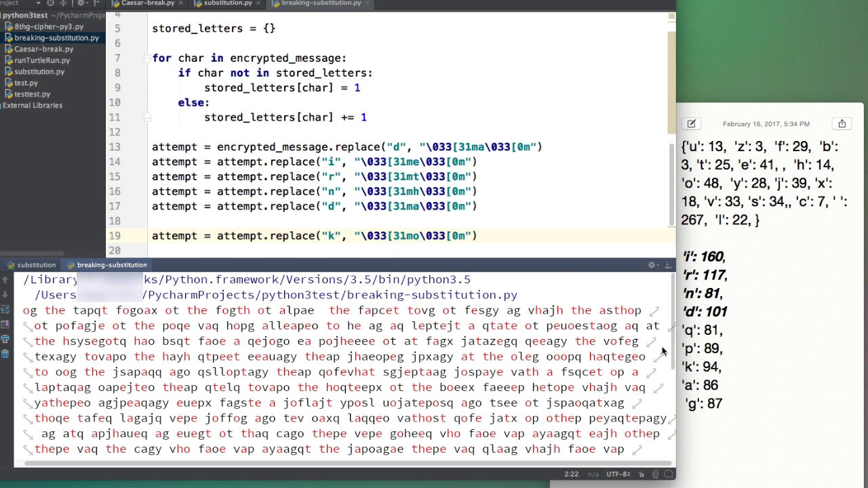
Task: Click the print icon in Run console
Action: tap(5, 340)
